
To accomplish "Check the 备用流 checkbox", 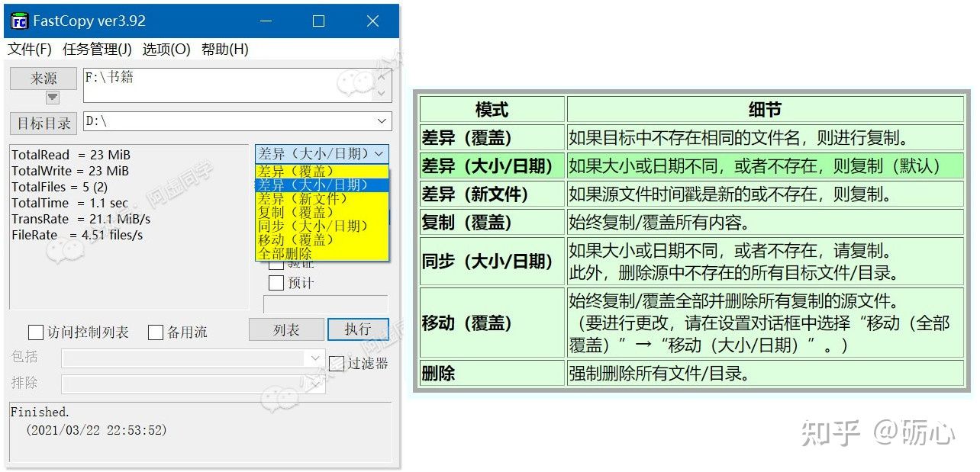I will pyautogui.click(x=156, y=332).
